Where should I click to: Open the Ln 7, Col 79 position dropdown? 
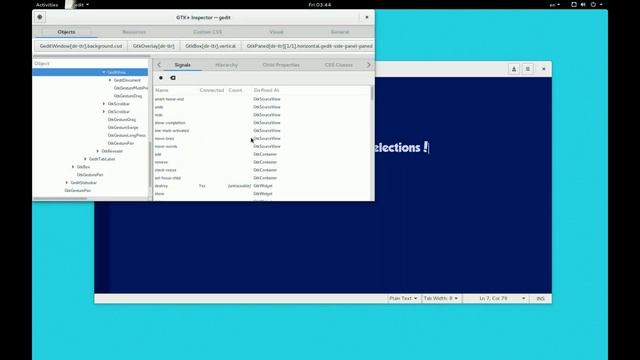[502, 298]
